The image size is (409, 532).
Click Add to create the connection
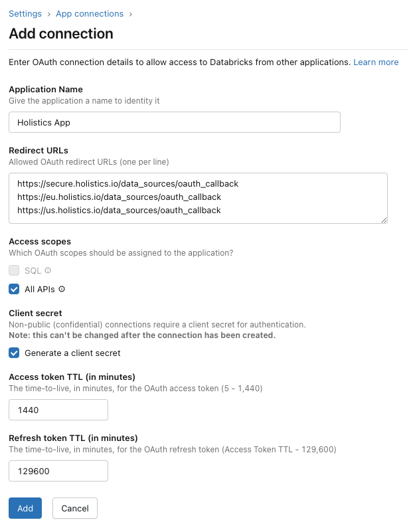[x=25, y=508]
